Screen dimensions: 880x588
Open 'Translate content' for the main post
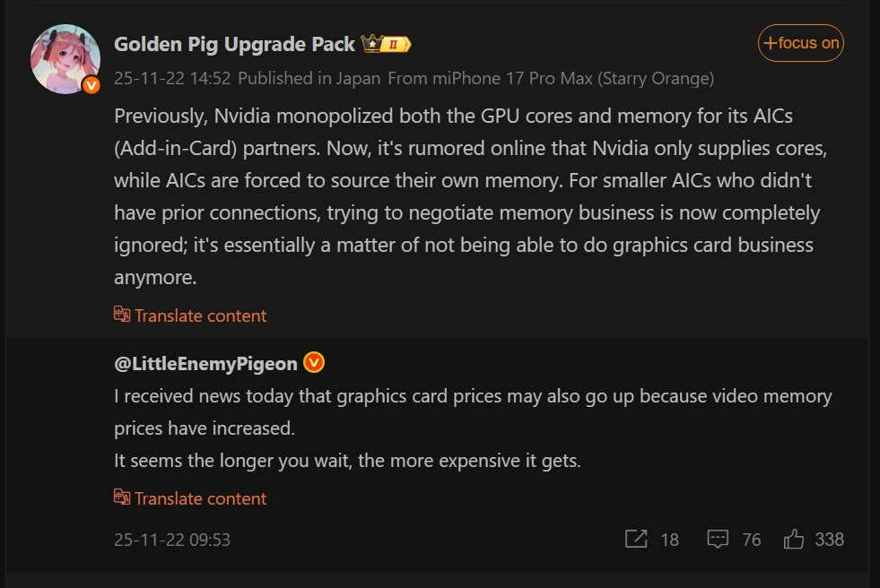[199, 315]
